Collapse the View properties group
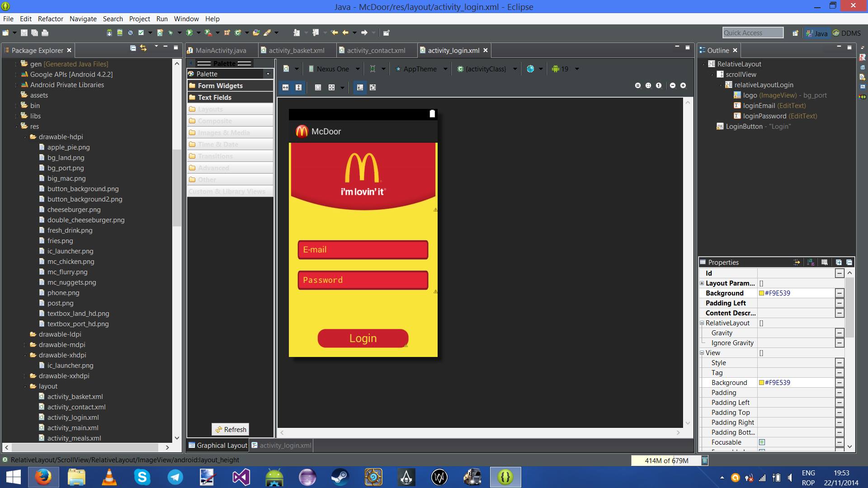Screen dimensions: 868x488 702,353
